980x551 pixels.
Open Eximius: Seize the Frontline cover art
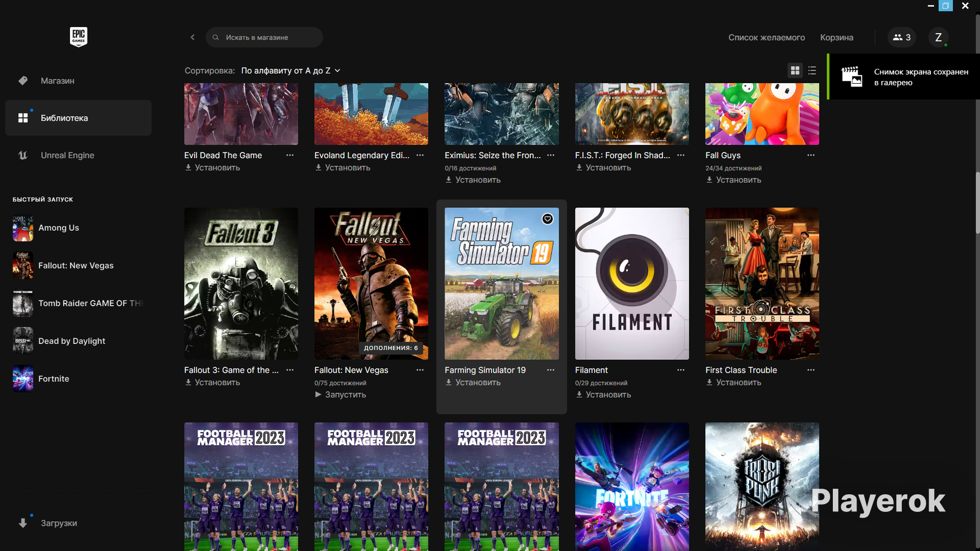(502, 114)
